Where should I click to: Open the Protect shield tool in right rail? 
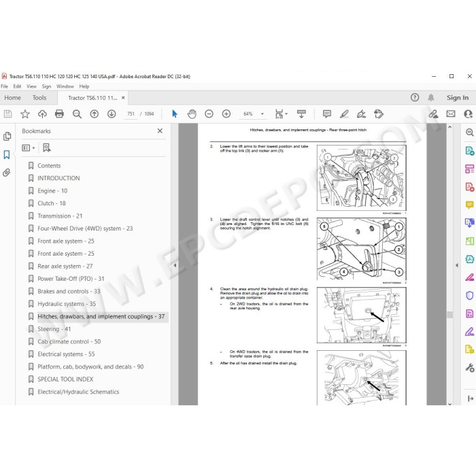470,295
